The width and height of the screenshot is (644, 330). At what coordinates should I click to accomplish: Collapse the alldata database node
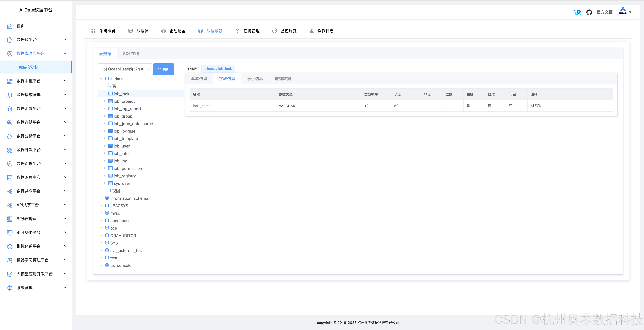click(101, 79)
